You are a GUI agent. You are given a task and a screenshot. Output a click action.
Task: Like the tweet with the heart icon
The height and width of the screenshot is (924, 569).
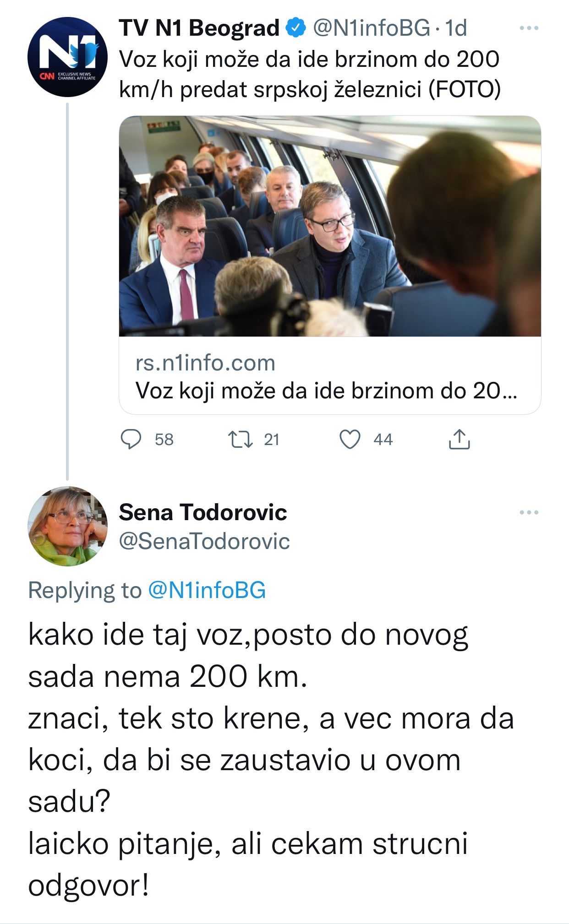tap(350, 439)
